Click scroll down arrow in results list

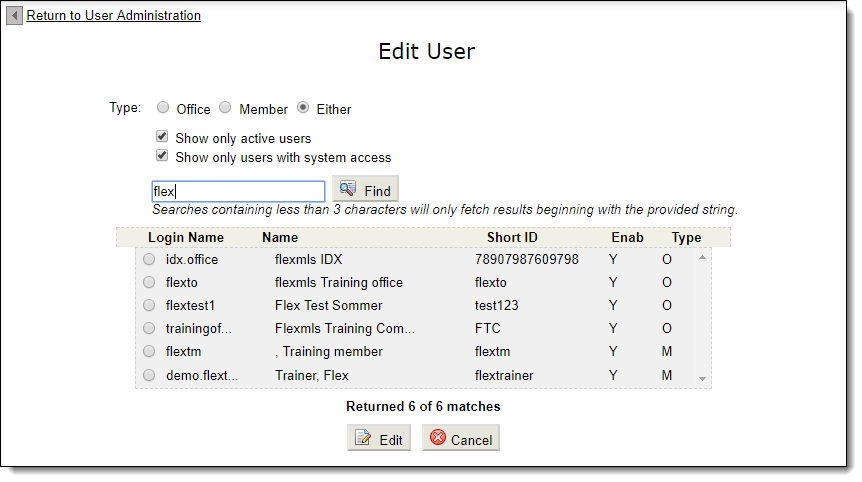pos(702,379)
